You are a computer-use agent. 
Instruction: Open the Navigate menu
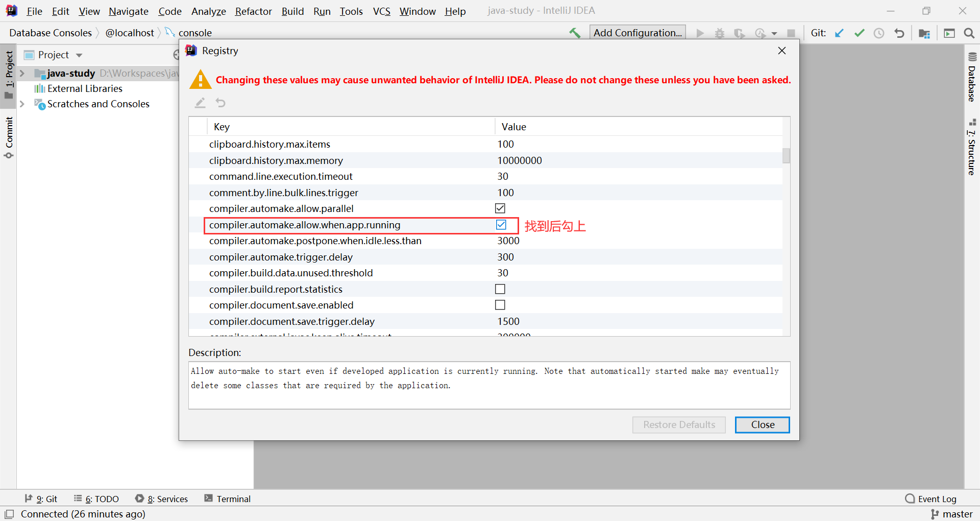129,11
